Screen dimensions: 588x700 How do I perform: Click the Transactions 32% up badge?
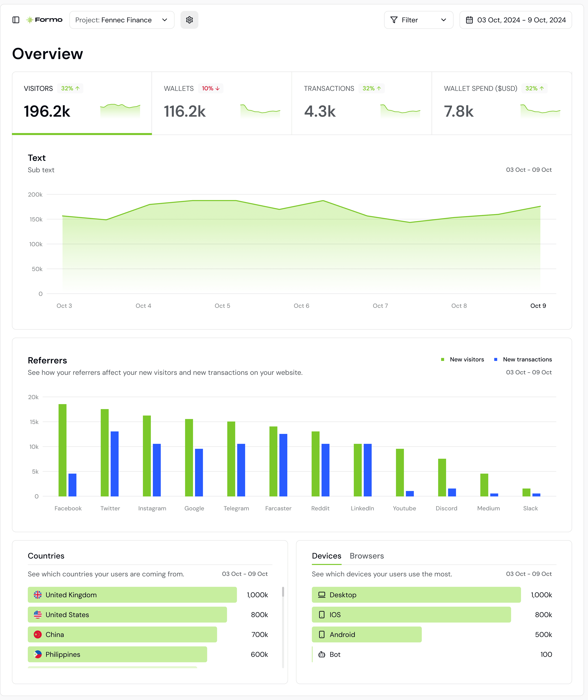[372, 88]
